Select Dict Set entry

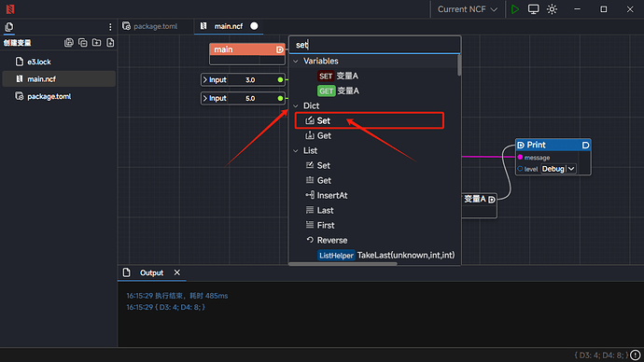pos(370,120)
